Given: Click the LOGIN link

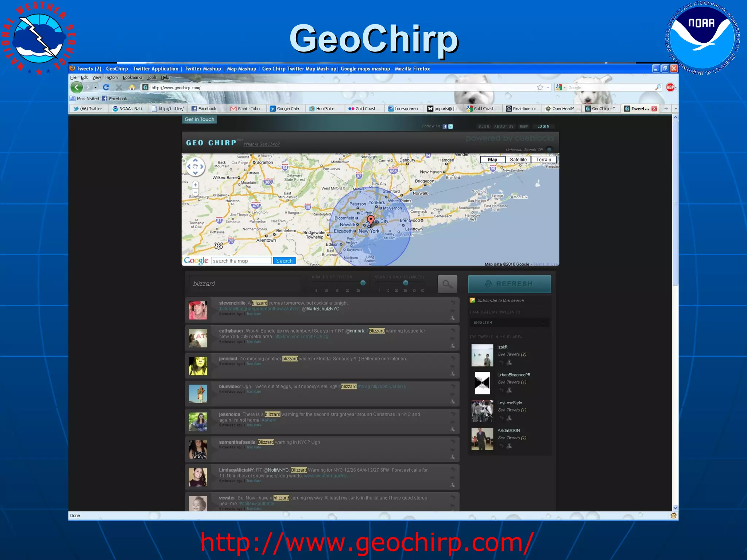Looking at the screenshot, I should coord(543,127).
